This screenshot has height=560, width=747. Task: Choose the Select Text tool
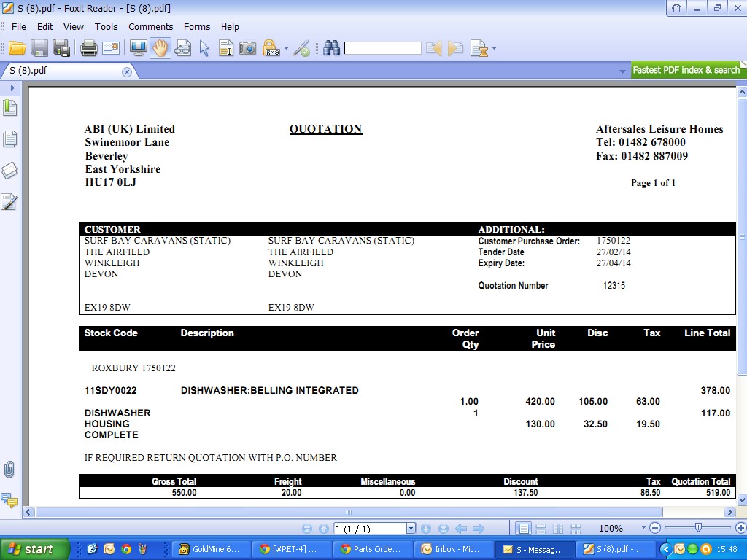pyautogui.click(x=226, y=49)
